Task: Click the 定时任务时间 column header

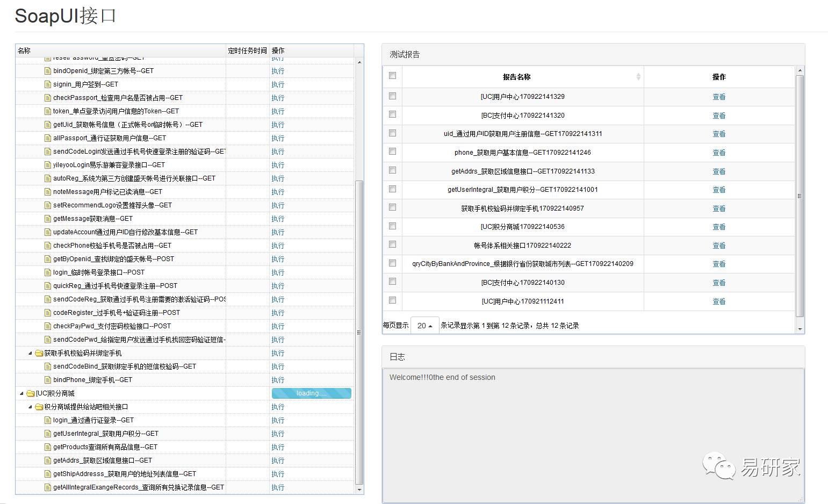Action: click(x=247, y=51)
